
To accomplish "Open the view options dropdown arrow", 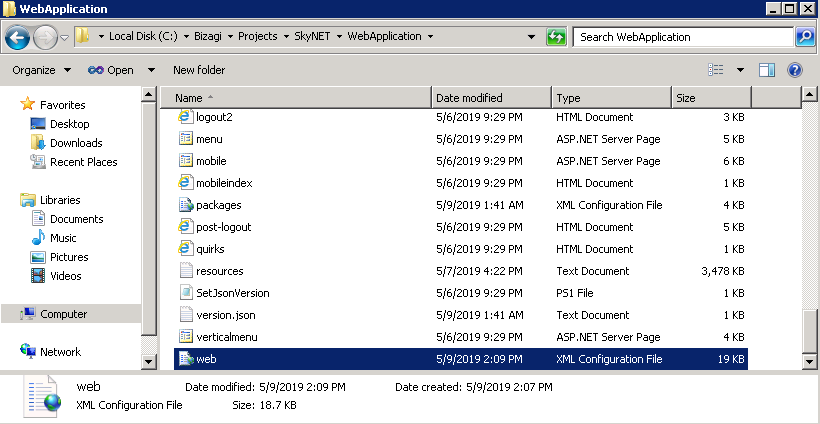I will [x=741, y=70].
